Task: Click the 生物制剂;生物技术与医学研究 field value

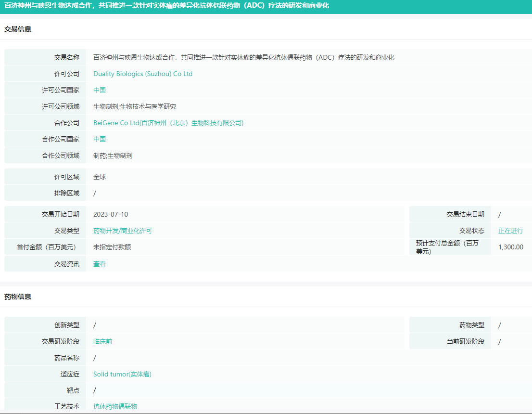Action: (x=135, y=106)
